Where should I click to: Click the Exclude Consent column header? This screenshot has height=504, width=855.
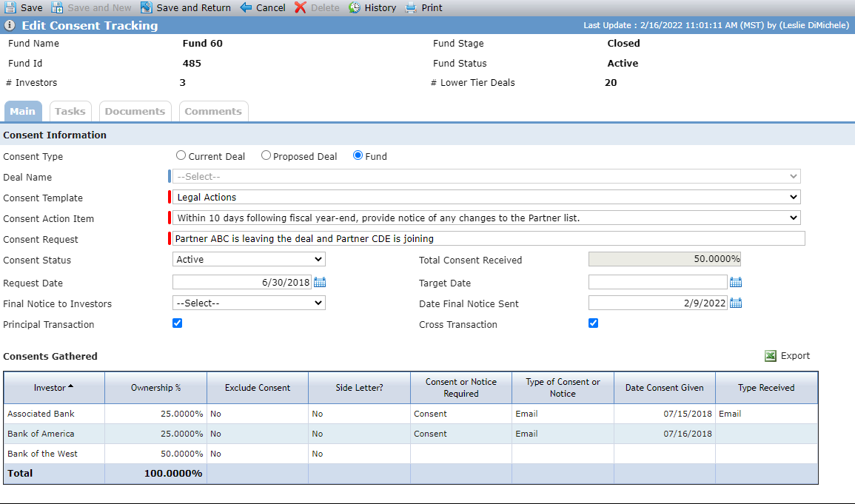[x=258, y=387]
